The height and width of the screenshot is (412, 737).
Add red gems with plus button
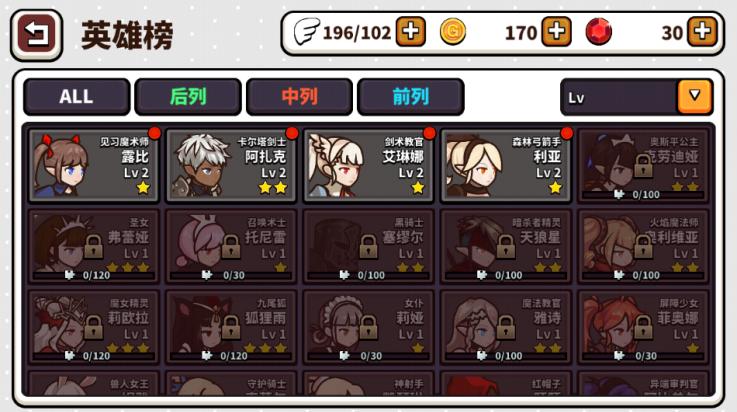pyautogui.click(x=702, y=32)
